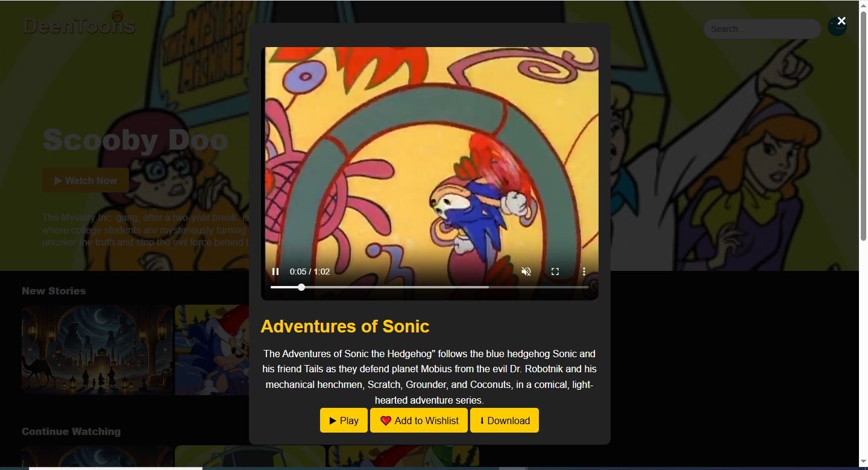868x470 pixels.
Task: Click the Scooby Doo Watch Now button
Action: pos(85,180)
